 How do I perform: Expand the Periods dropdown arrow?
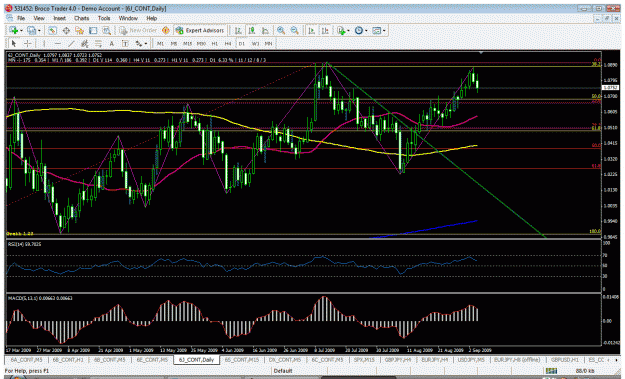point(366,31)
